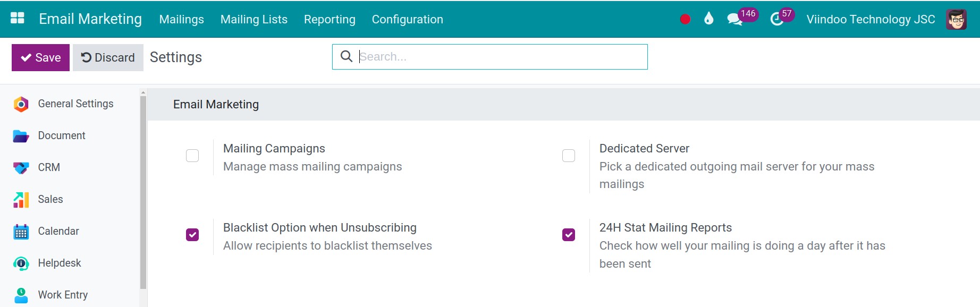Click the 24H Stat Mailing Reports label
This screenshot has height=307, width=980.
(x=665, y=227)
